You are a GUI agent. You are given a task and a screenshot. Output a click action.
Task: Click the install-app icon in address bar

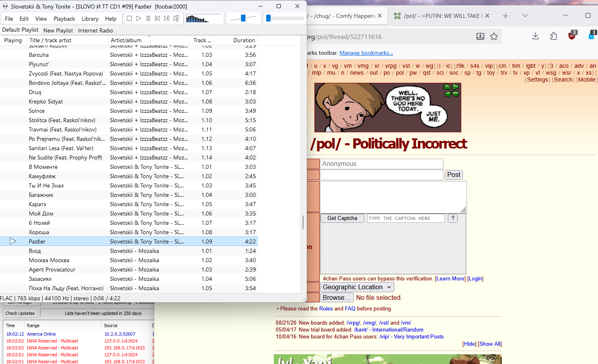pos(480,37)
